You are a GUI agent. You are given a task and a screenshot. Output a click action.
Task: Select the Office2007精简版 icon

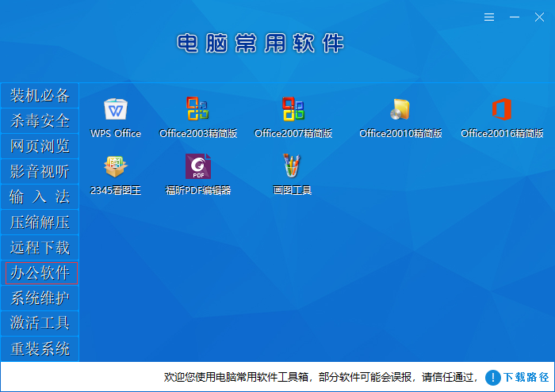[293, 108]
